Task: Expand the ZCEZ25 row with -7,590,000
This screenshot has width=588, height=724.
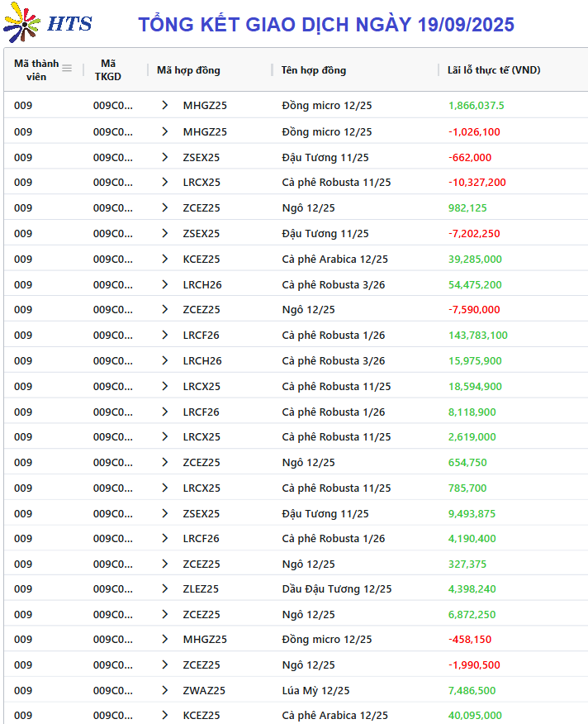Action: point(165,309)
